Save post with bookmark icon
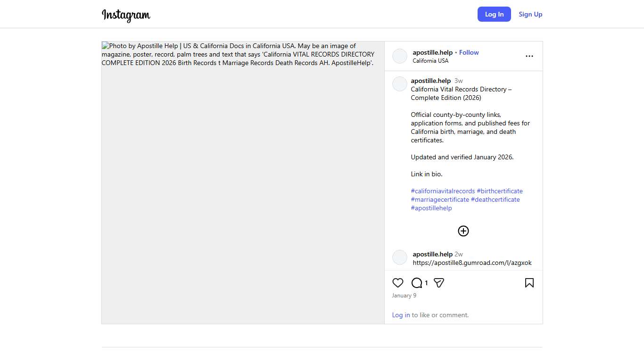 pos(529,283)
